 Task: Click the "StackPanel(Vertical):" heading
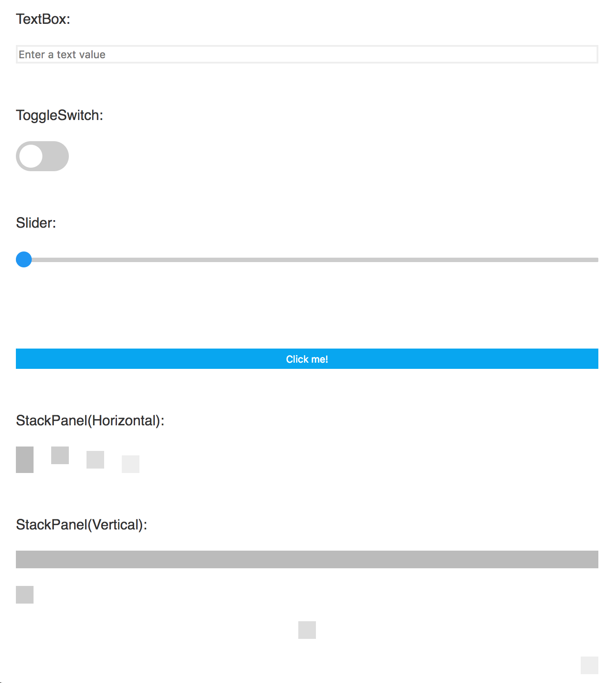point(82,525)
